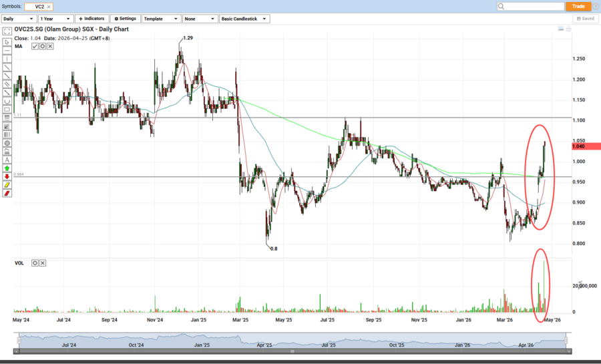Open the Template menu
Viewport: 601px width, 364px height.
[x=160, y=19]
